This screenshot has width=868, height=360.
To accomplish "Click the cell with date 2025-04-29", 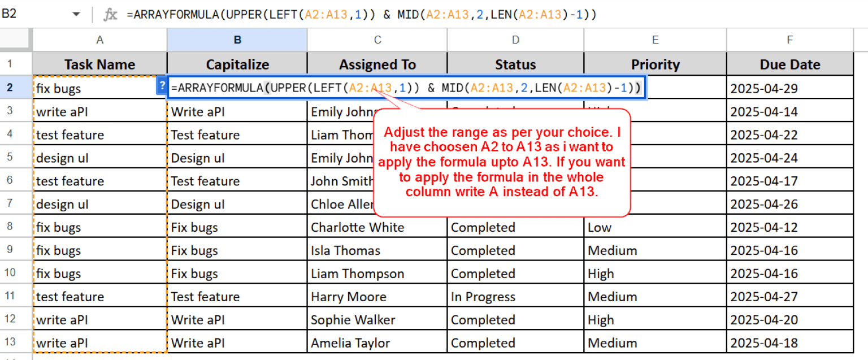I will point(789,88).
